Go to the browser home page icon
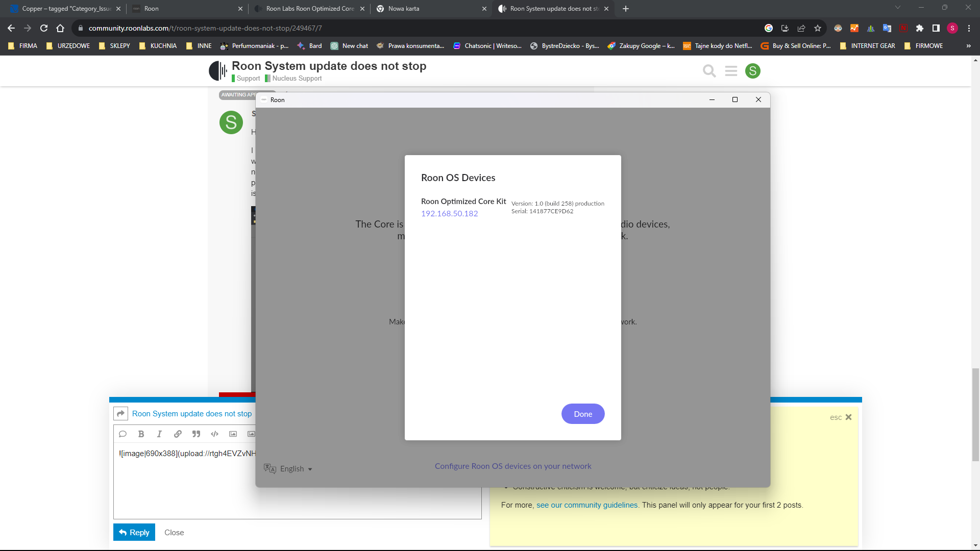This screenshot has width=980, height=551. [x=60, y=28]
